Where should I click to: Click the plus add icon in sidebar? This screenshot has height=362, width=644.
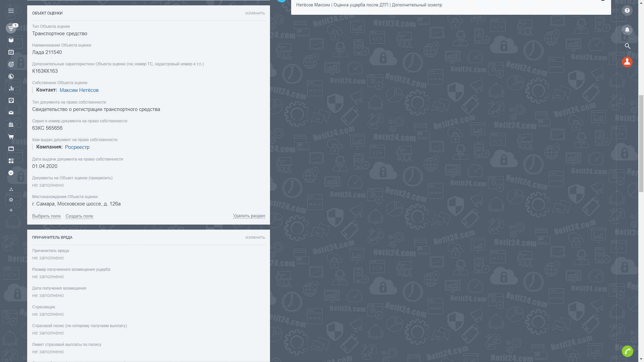[11, 210]
